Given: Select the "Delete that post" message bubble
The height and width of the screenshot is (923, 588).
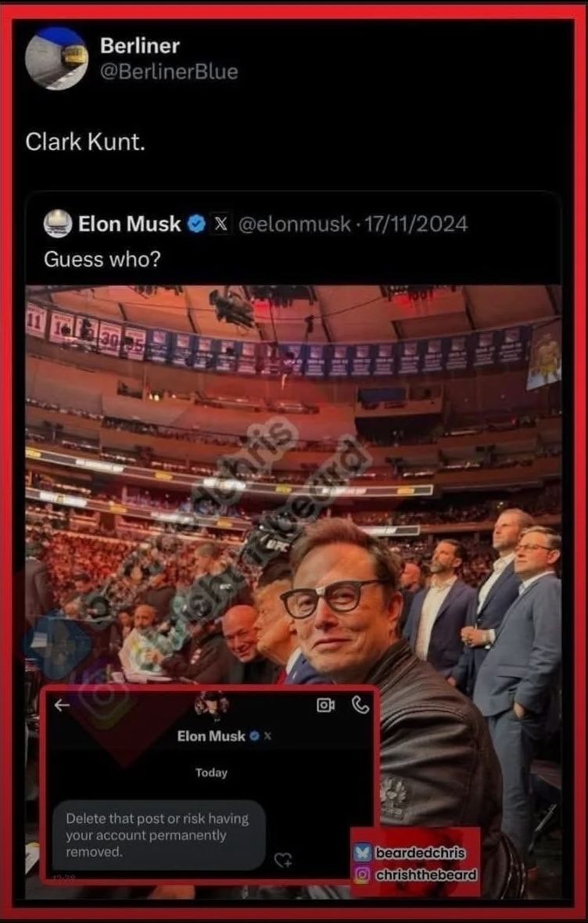Looking at the screenshot, I should click(x=159, y=835).
